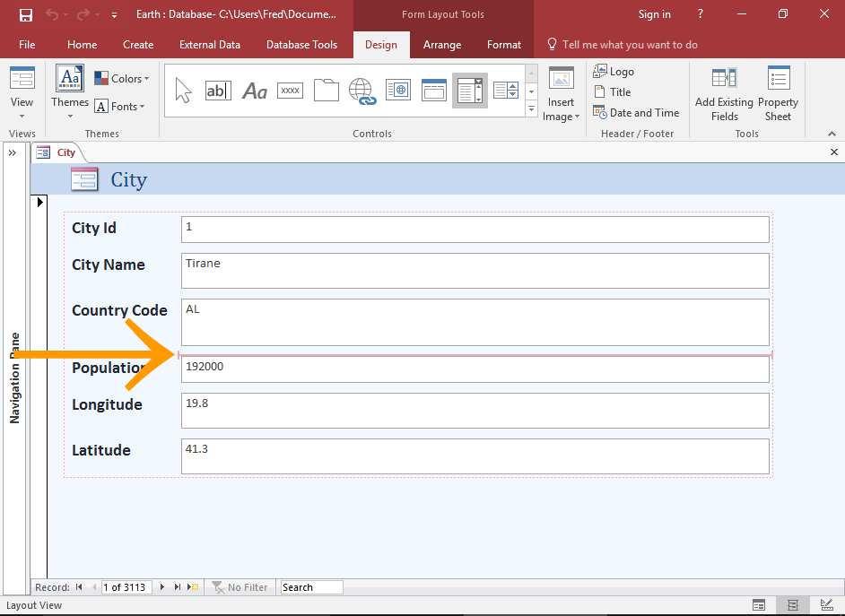Image resolution: width=845 pixels, height=616 pixels.
Task: Open the Fonts dropdown
Action: coord(120,107)
